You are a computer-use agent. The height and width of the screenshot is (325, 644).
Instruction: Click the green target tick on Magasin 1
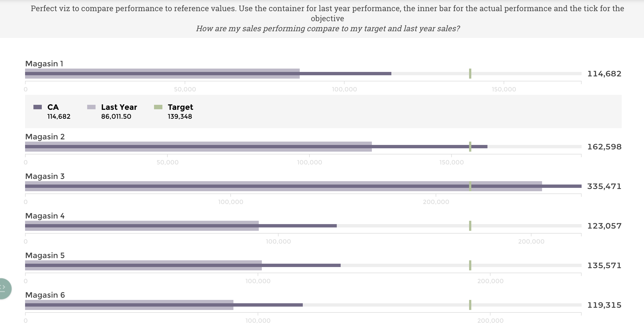click(x=470, y=74)
